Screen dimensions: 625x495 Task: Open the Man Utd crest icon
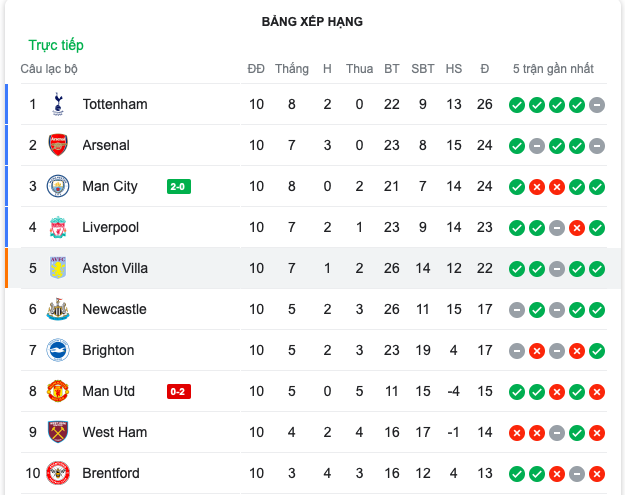[58, 391]
